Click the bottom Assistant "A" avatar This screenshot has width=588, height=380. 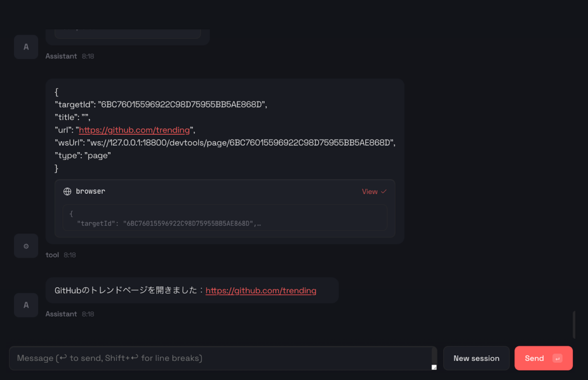point(26,305)
